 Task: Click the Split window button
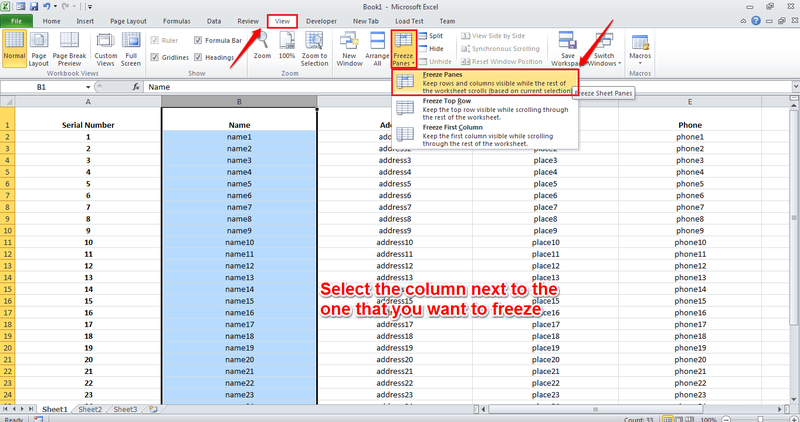[431, 36]
